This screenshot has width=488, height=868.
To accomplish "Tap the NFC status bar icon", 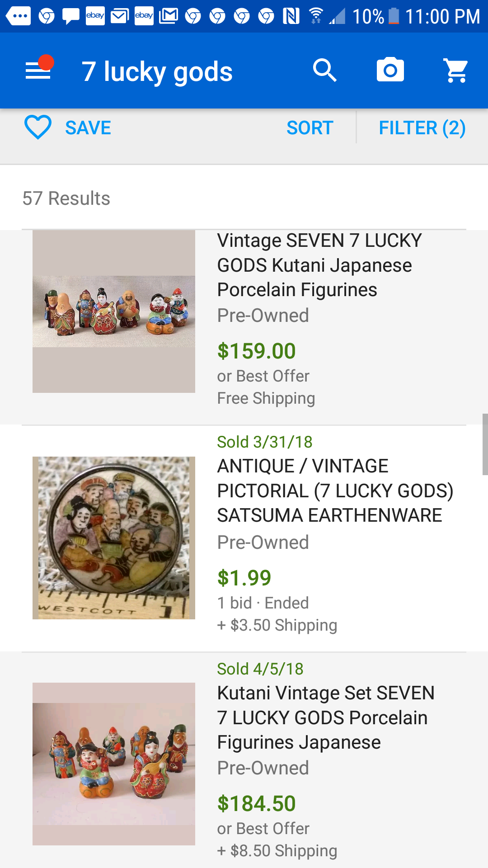I will pyautogui.click(x=291, y=16).
